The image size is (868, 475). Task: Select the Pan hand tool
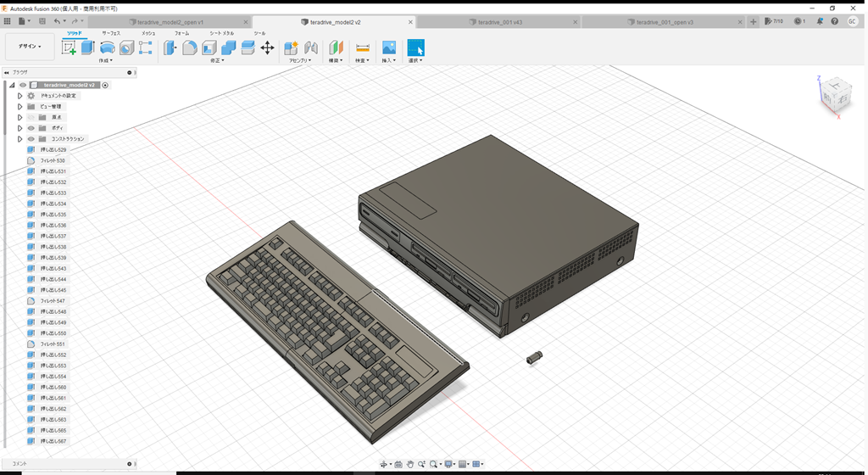pyautogui.click(x=410, y=464)
